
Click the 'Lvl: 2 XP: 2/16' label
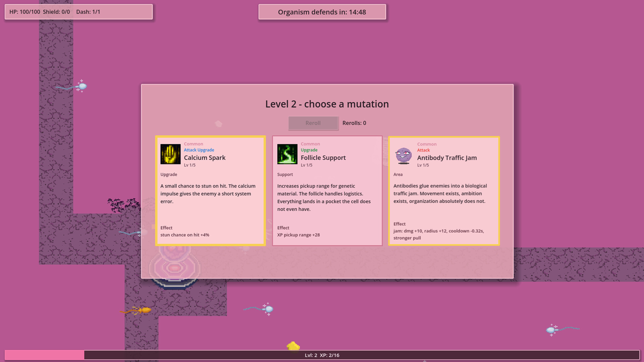322,355
